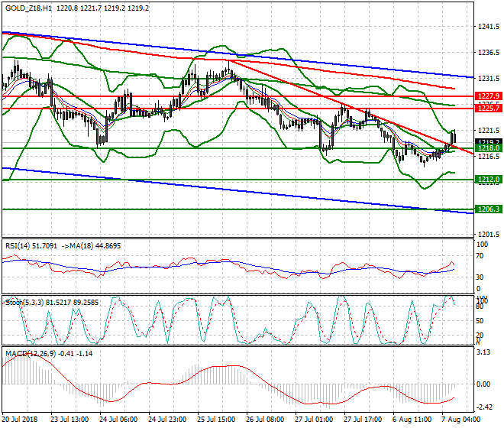Click the 1241.5 price axis value

tap(489, 27)
